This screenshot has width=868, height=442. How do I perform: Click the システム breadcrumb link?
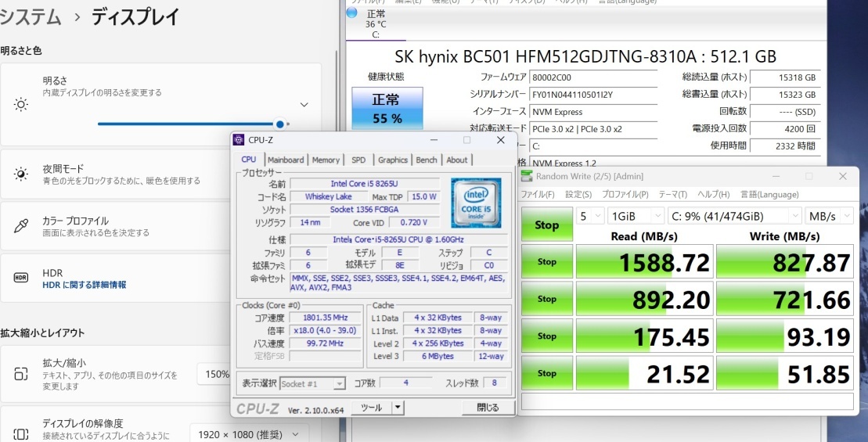[31, 17]
